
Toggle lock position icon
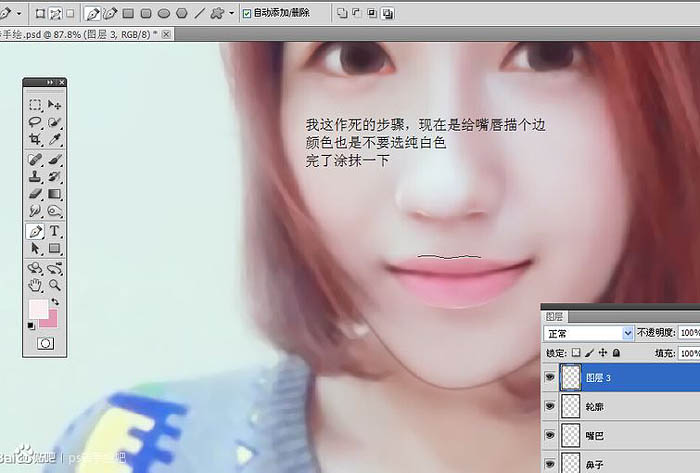tap(603, 353)
